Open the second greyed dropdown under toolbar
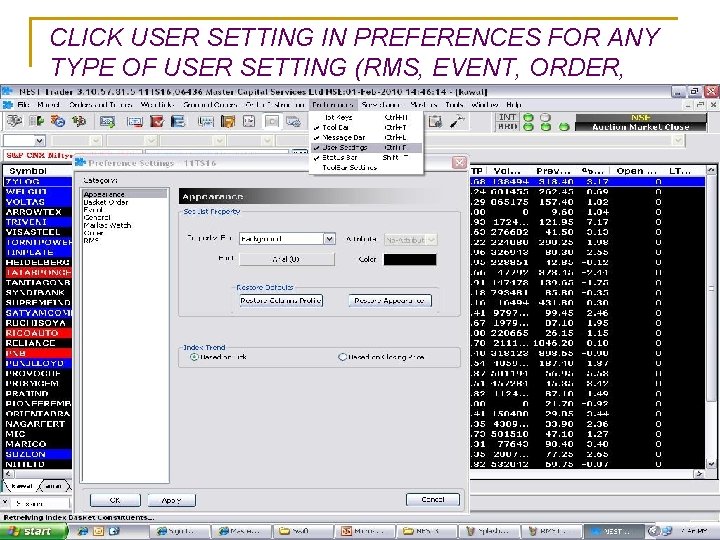The height and width of the screenshot is (540, 720). click(96, 141)
